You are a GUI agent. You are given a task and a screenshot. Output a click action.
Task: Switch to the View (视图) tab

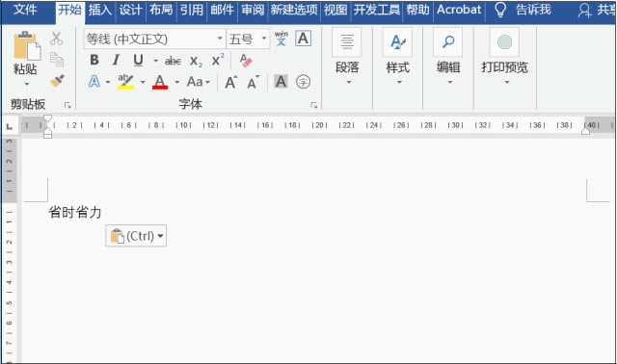pyautogui.click(x=335, y=10)
